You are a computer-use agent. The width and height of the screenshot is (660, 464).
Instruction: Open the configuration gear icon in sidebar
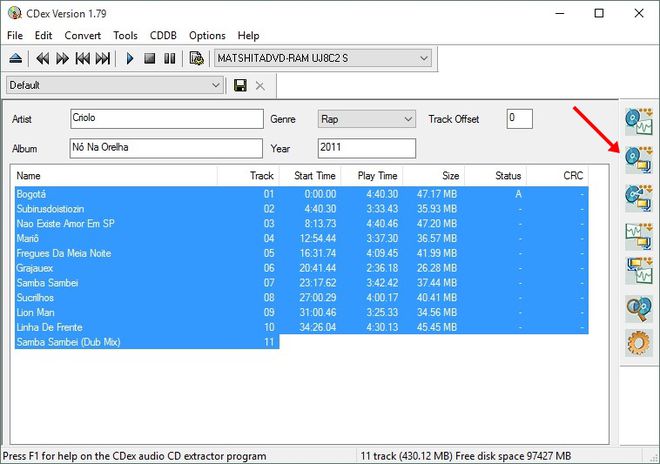(x=639, y=343)
